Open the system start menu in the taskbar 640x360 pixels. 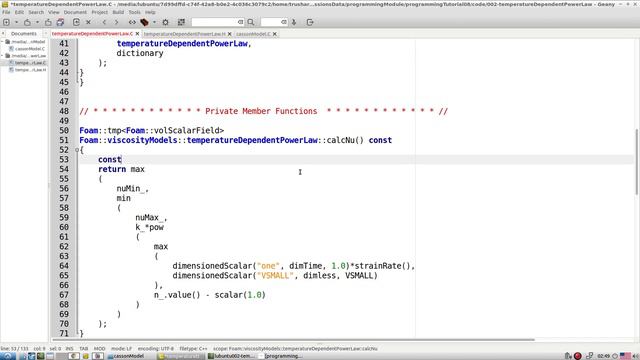tap(7, 356)
